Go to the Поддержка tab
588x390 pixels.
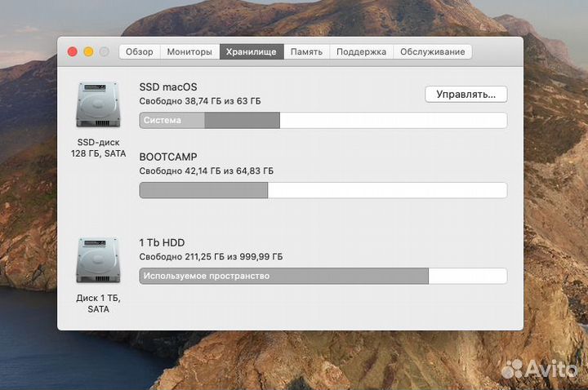361,51
